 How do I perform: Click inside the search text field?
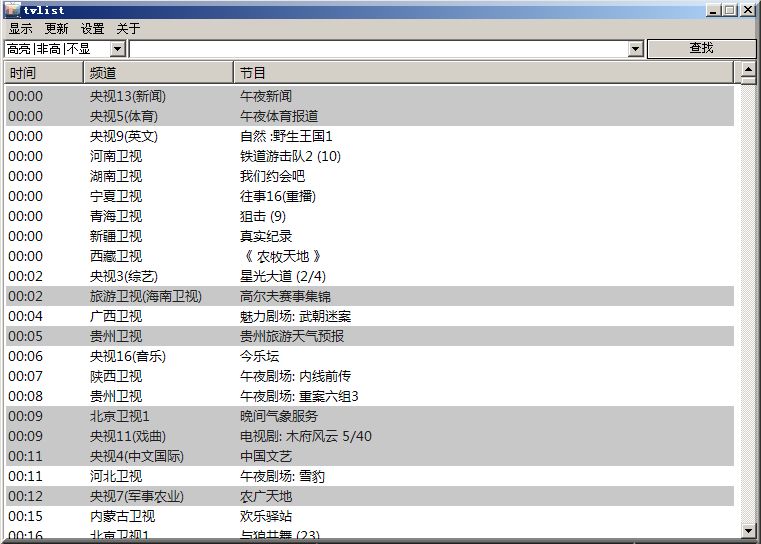point(379,49)
